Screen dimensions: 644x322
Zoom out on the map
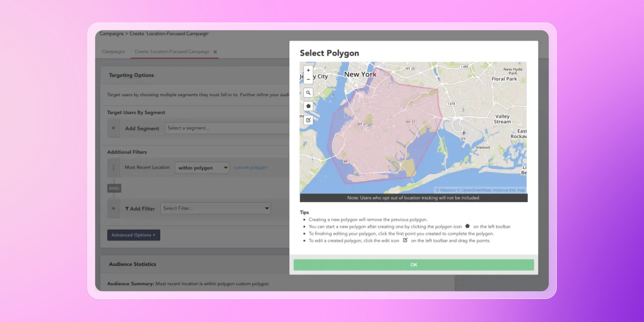[x=308, y=79]
